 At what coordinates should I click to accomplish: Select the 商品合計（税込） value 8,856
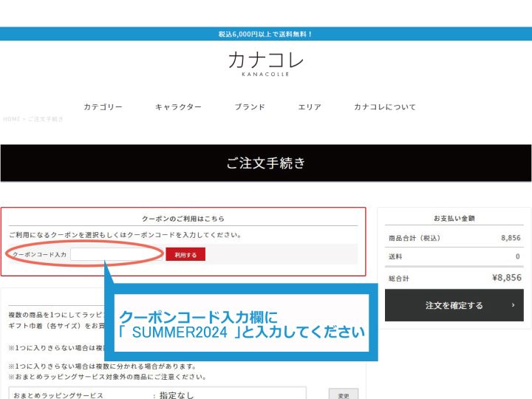pyautogui.click(x=511, y=238)
